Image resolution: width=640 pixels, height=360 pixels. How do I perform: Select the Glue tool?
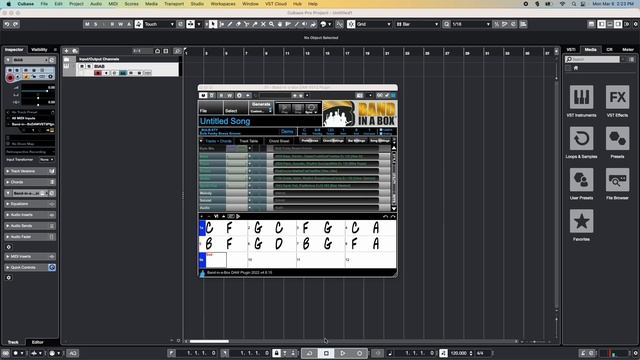(255, 24)
